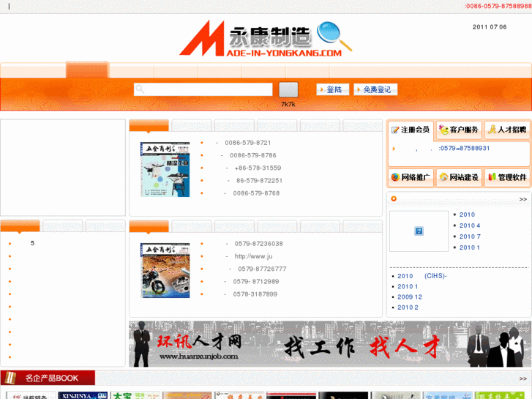Open the 人才招聘 recruitment tab
The image size is (532, 399).
507,130
